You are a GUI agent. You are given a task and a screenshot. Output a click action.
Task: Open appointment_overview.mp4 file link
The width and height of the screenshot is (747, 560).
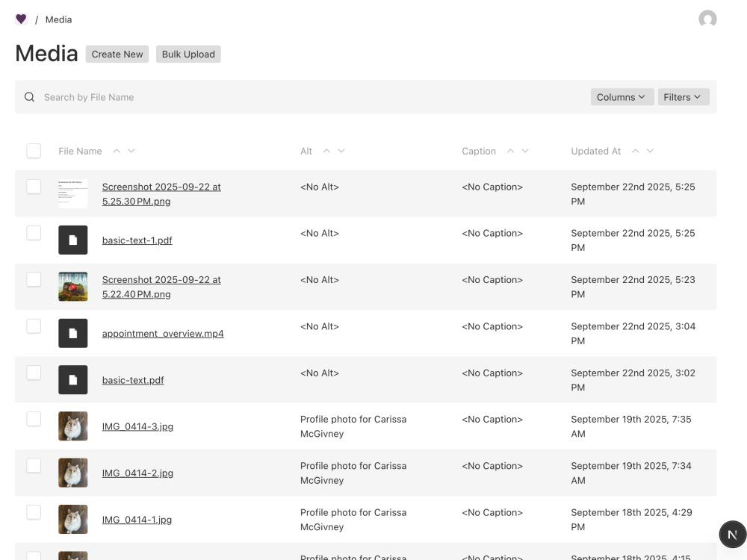tap(163, 333)
